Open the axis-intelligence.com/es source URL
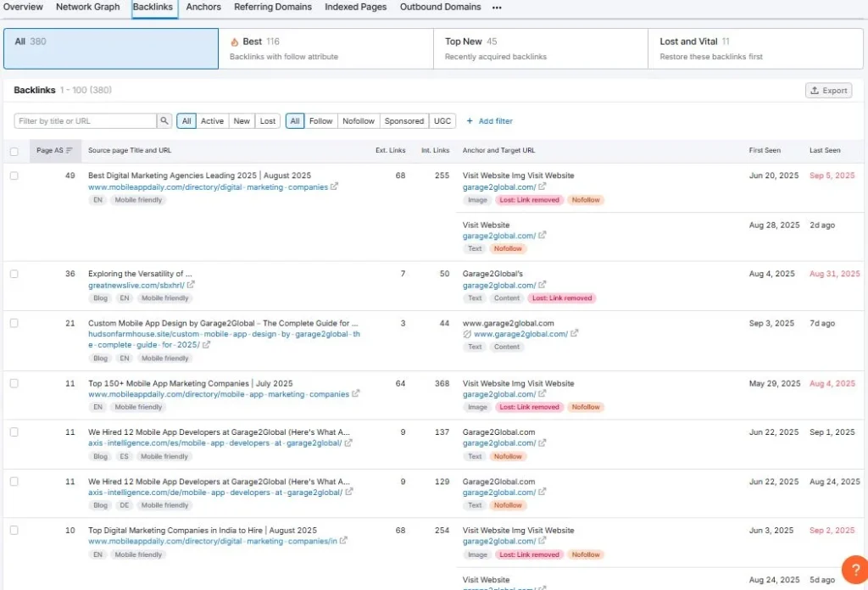This screenshot has width=868, height=590. point(214,442)
